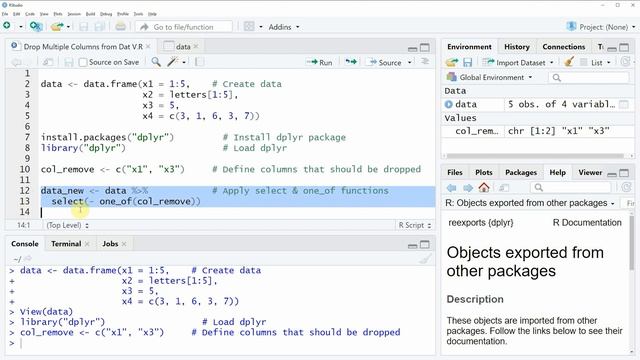Click the clear workspace broom icon
Screen dimensions: 640x360
coord(569,62)
